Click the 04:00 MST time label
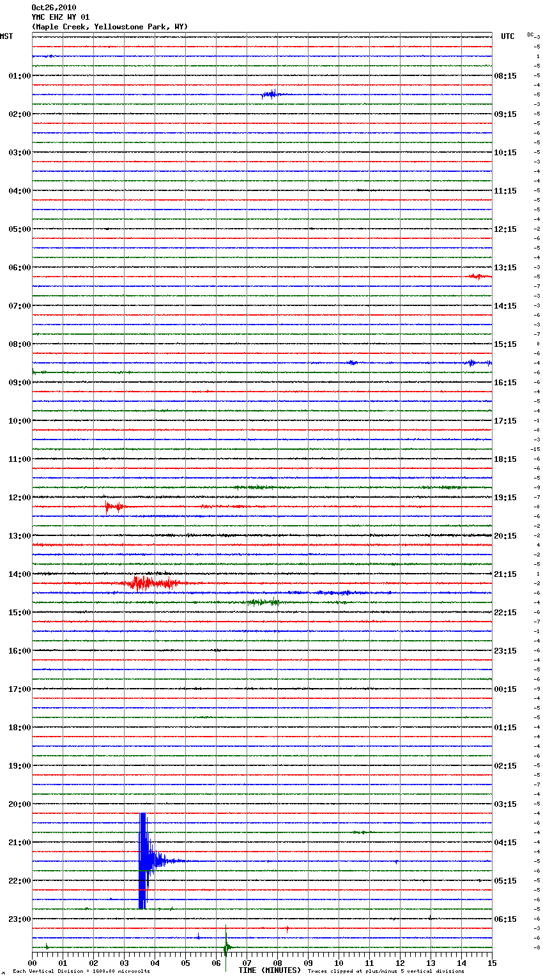This screenshot has width=543, height=980. pyautogui.click(x=20, y=191)
